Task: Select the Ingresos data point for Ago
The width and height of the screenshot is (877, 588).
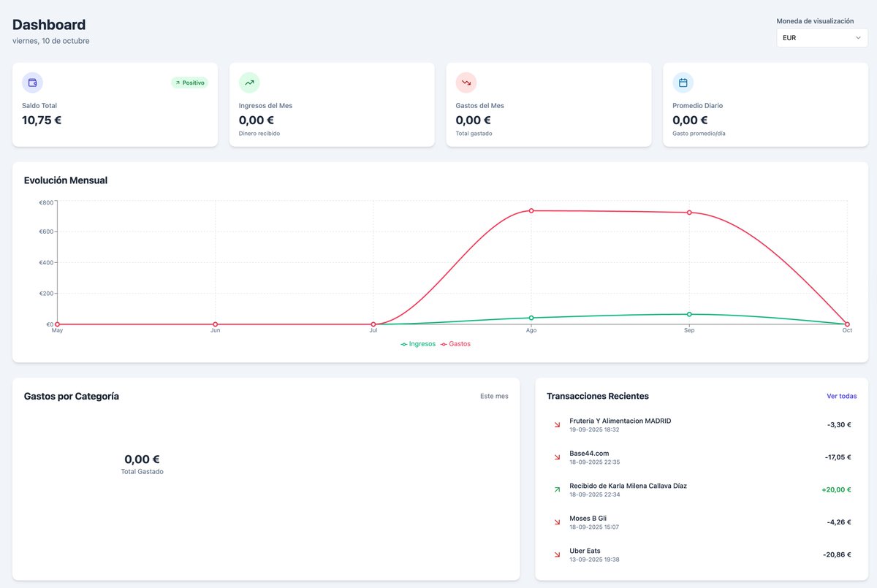Action: pyautogui.click(x=531, y=318)
